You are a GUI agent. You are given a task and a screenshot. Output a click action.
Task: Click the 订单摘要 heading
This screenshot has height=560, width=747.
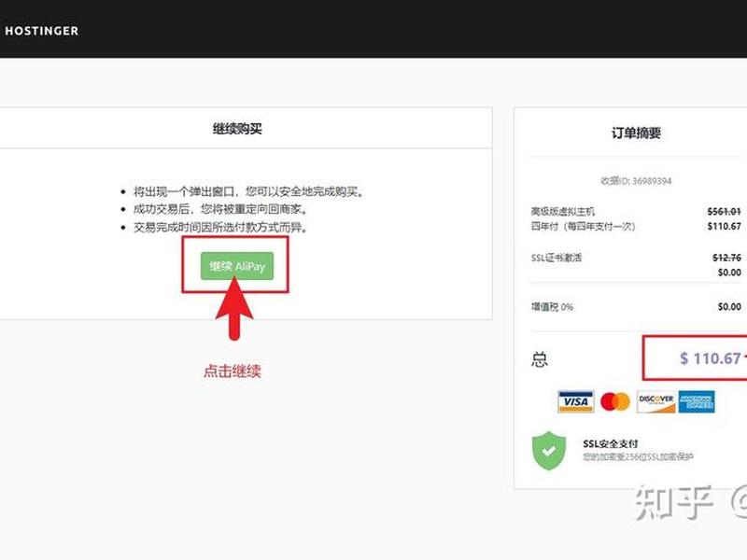coord(636,133)
